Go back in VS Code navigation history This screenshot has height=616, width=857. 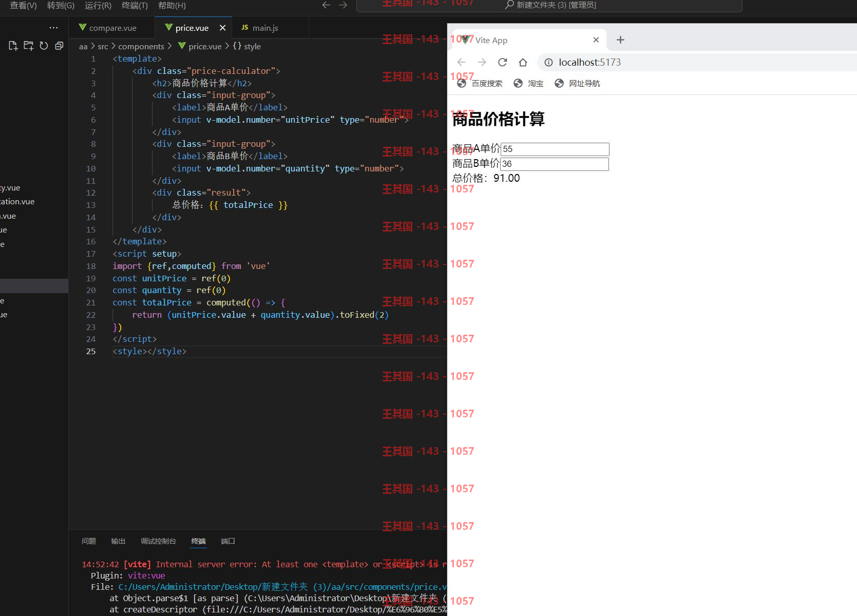pyautogui.click(x=326, y=5)
